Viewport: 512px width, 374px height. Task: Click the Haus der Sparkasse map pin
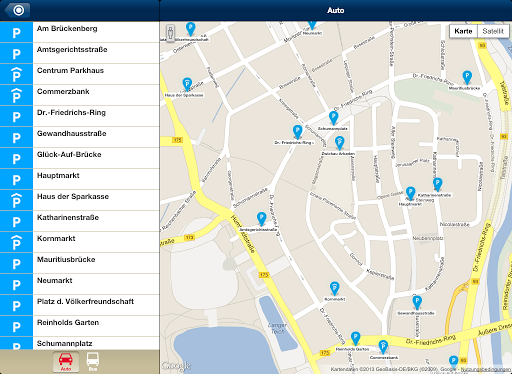(187, 84)
